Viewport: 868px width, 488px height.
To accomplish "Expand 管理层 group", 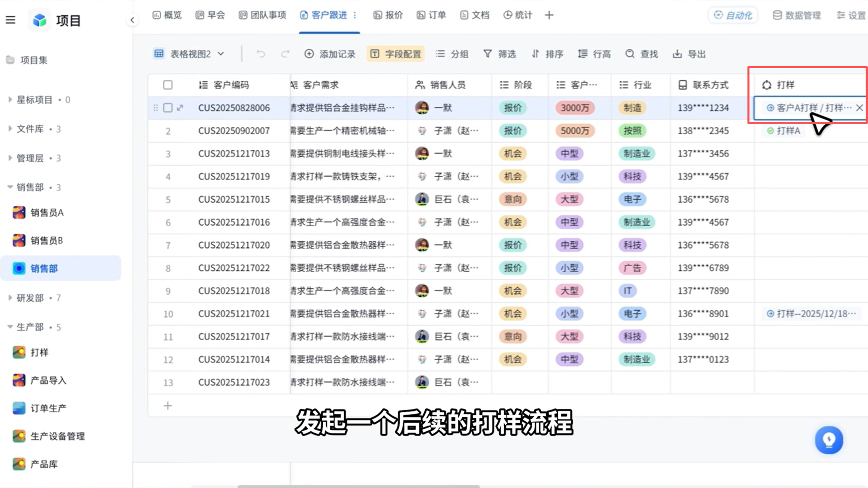I will coord(10,158).
